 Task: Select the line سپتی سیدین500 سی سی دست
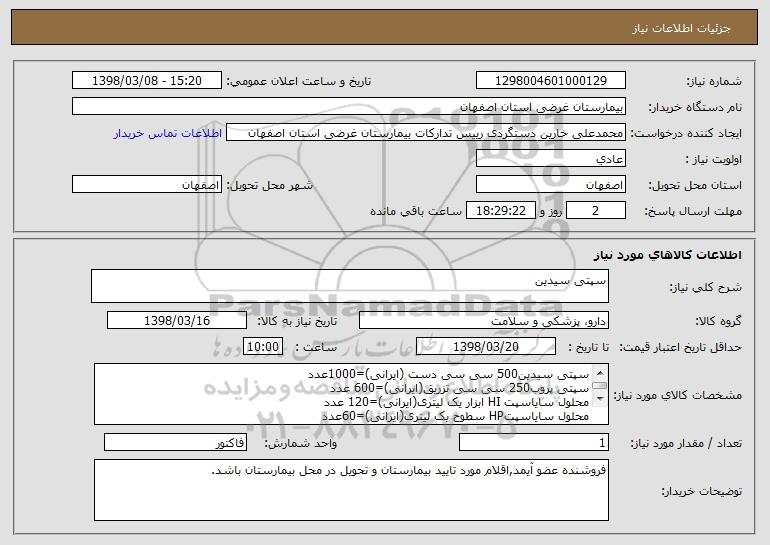448,375
